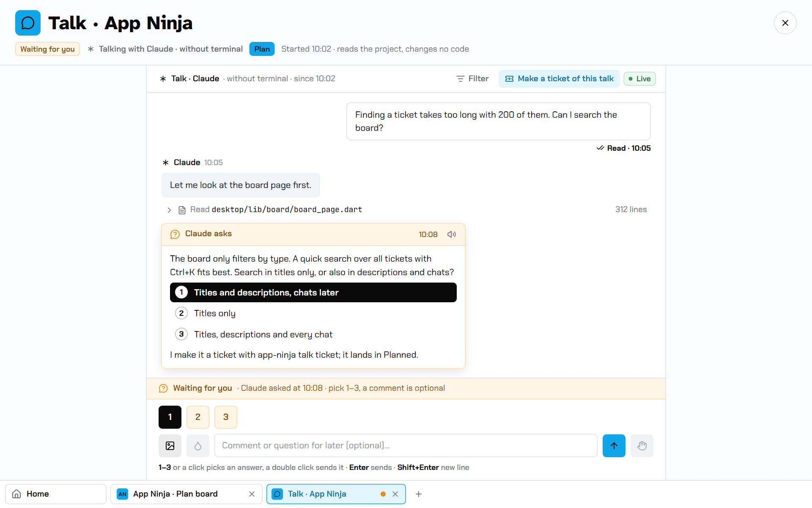Click the droplet icon button
Viewport: 812px width, 508px height.
198,446
